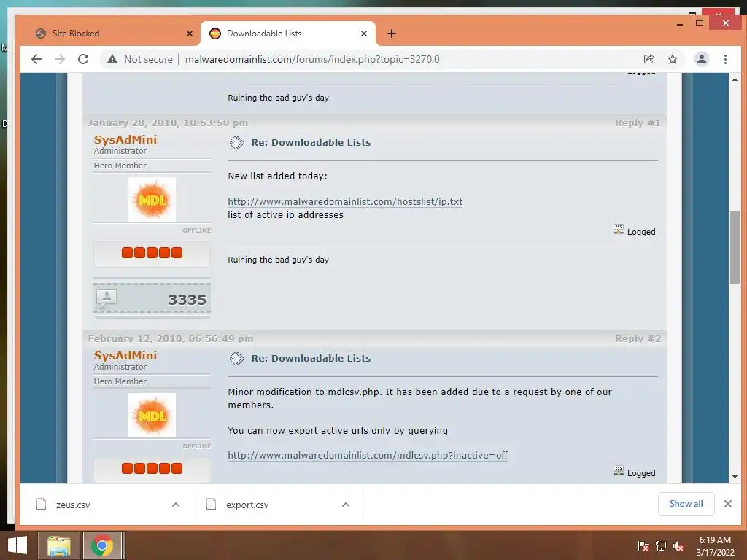
Task: Click the February 12, 2010 timestamp
Action: tap(171, 338)
